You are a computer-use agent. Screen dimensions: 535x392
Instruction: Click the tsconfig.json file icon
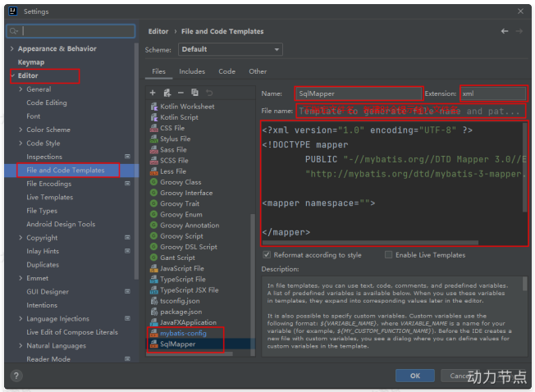click(x=154, y=301)
